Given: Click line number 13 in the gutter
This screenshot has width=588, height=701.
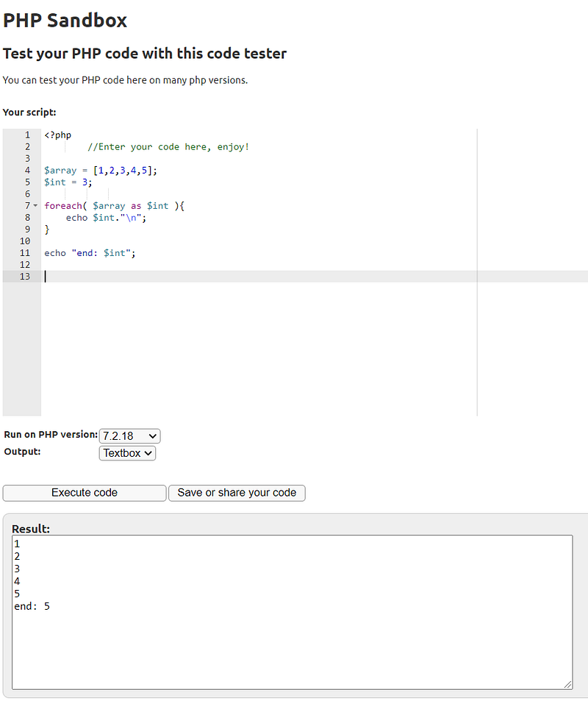Looking at the screenshot, I should point(25,277).
